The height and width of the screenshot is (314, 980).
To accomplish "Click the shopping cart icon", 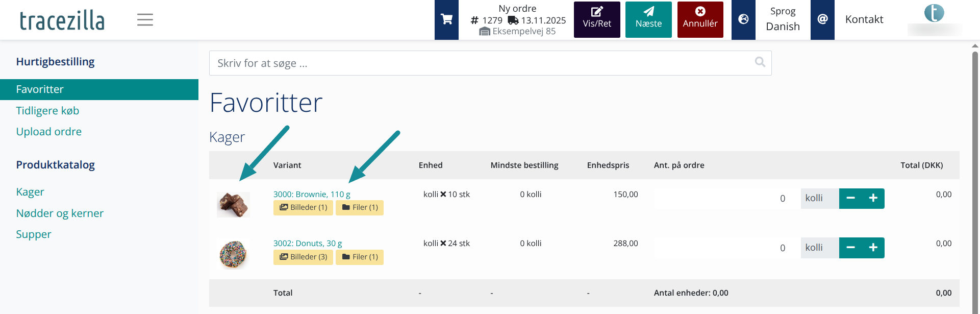I will 446,19.
